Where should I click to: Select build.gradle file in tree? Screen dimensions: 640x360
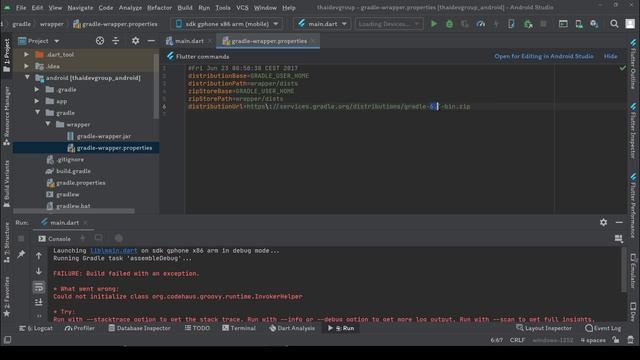tap(73, 171)
